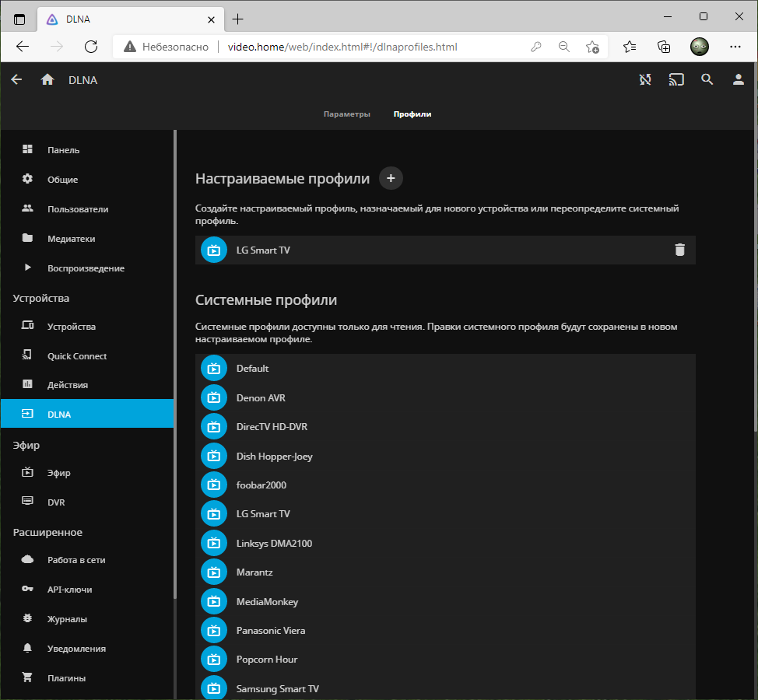758x700 pixels.
Task: Delete the custom LG Smart TV profile
Action: pos(679,250)
